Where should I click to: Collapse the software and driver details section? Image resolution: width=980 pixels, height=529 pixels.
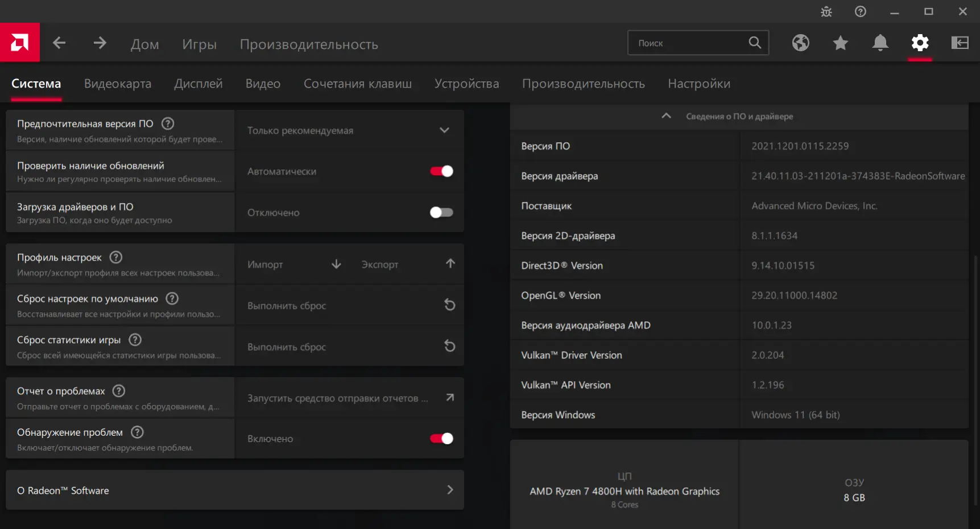click(x=667, y=116)
